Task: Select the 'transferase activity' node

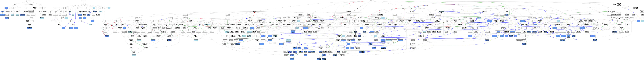Action: (31, 8)
